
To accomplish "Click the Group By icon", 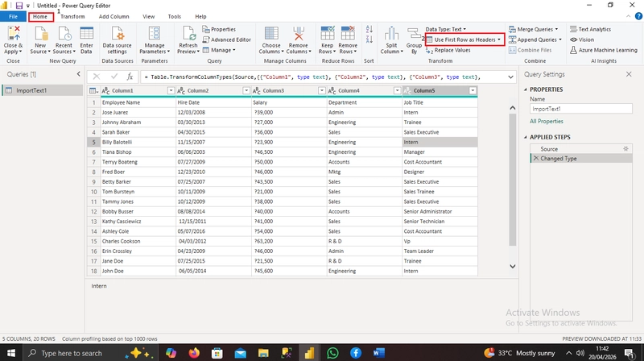I will [x=414, y=34].
